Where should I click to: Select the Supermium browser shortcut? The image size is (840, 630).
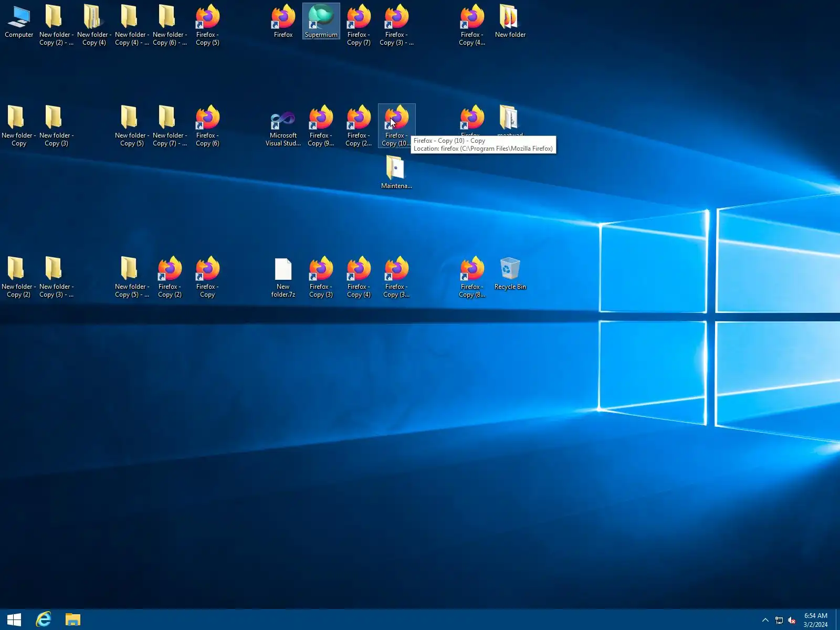[321, 22]
